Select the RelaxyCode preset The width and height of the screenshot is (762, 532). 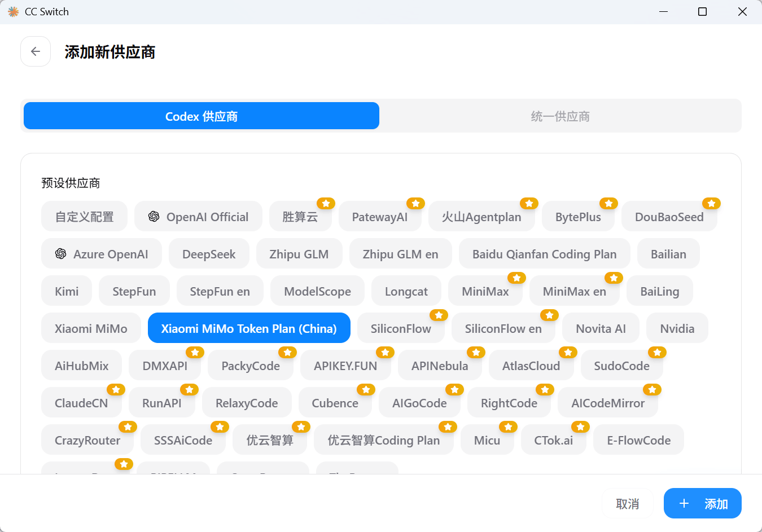[247, 403]
